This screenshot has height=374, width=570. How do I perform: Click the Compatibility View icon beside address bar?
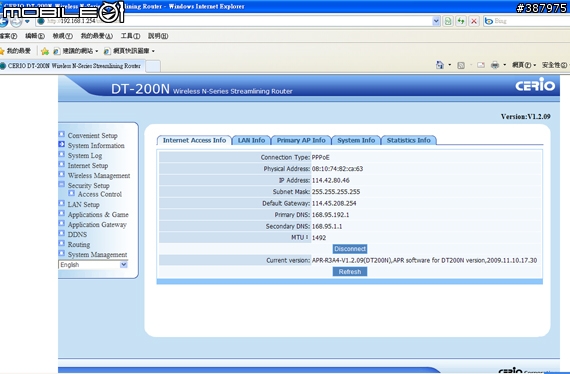(x=448, y=21)
